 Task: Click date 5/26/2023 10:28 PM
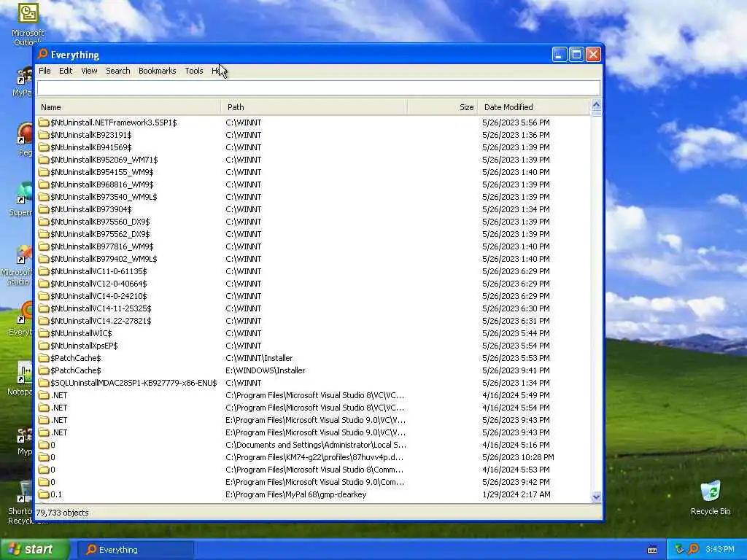(x=518, y=457)
